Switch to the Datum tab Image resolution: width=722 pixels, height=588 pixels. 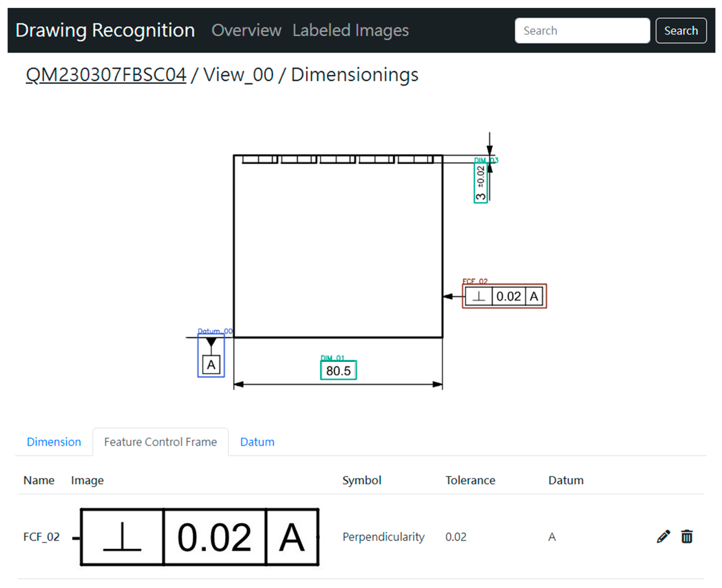257,442
